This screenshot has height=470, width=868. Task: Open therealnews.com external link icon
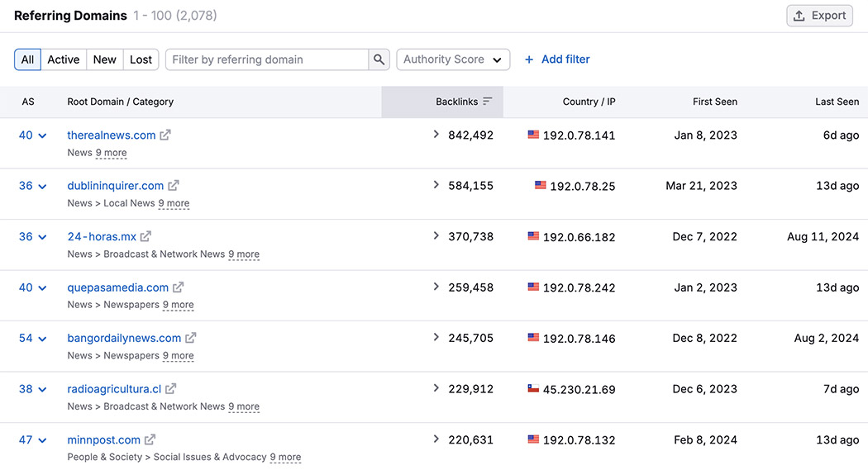pos(165,135)
